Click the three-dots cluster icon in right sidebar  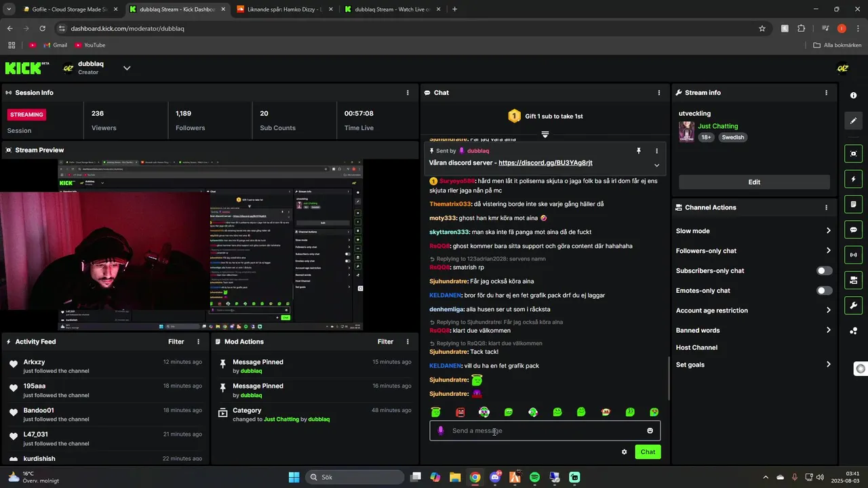tap(854, 331)
